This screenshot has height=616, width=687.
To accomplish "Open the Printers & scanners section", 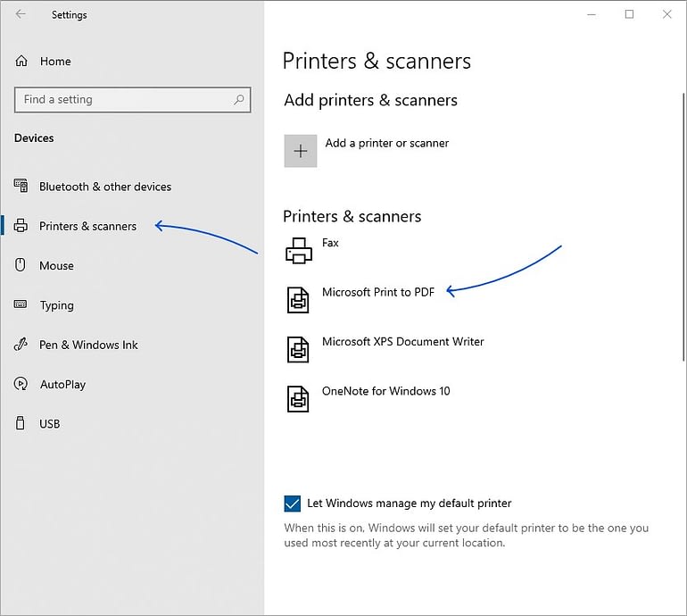I will tap(87, 226).
